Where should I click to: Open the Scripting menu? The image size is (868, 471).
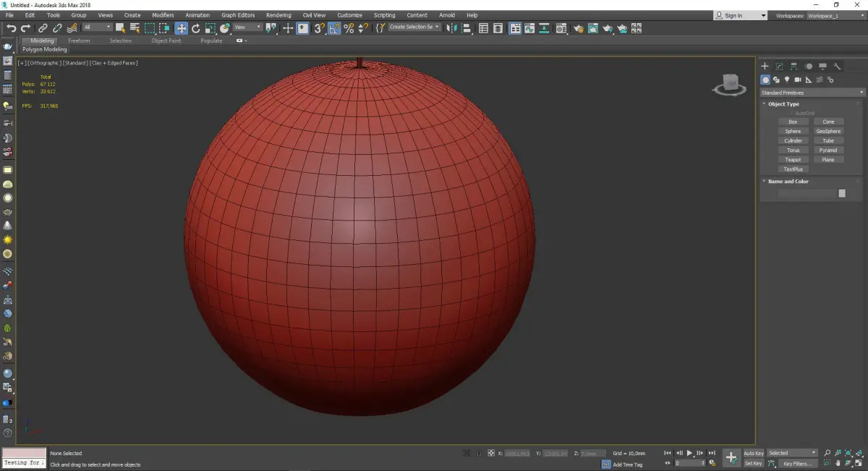pos(384,15)
